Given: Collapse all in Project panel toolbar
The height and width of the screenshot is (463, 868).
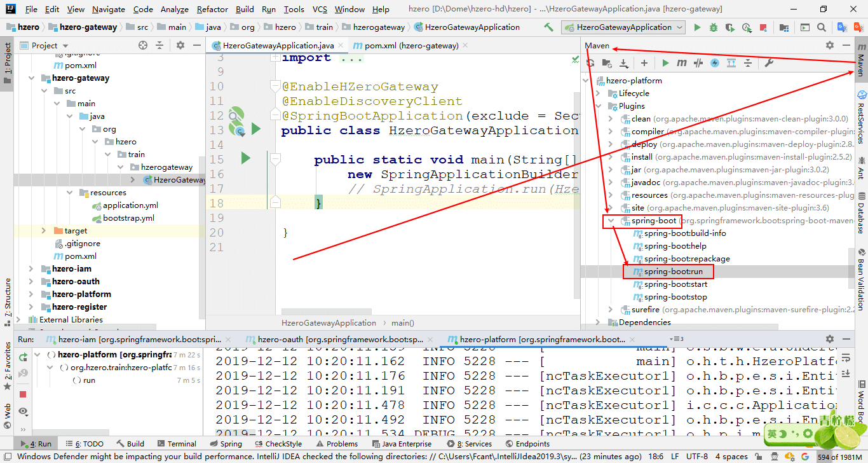Looking at the screenshot, I should point(159,45).
